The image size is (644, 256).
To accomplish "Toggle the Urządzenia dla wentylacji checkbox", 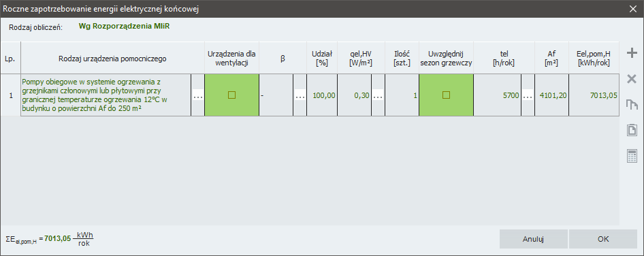I will [x=231, y=95].
